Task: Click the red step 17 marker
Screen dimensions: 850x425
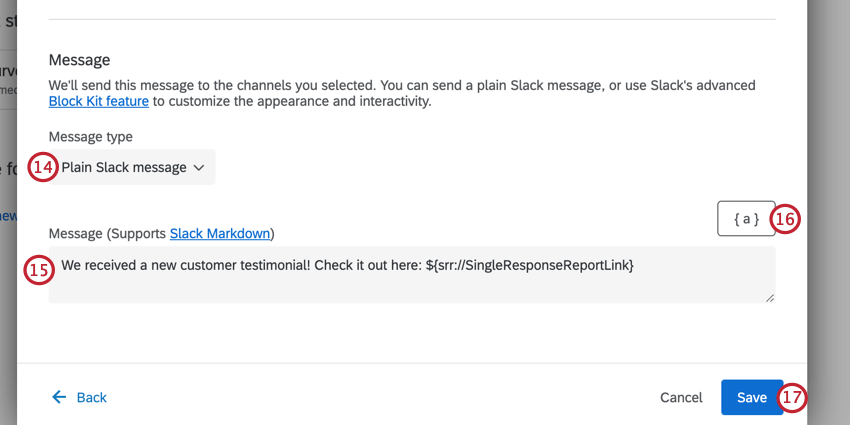Action: click(x=792, y=397)
